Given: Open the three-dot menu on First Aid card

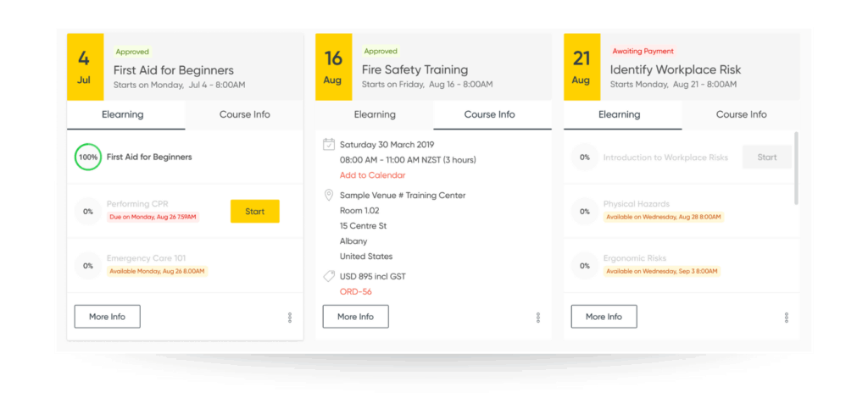Looking at the screenshot, I should (x=290, y=318).
